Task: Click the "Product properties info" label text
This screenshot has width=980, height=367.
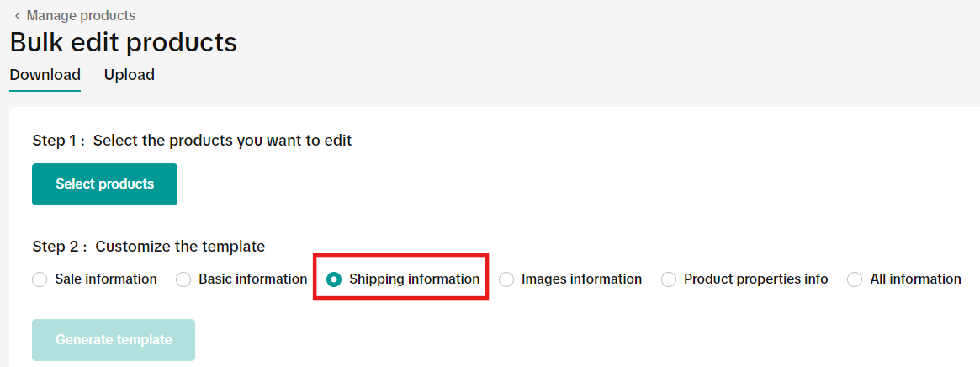Action: pyautogui.click(x=755, y=279)
